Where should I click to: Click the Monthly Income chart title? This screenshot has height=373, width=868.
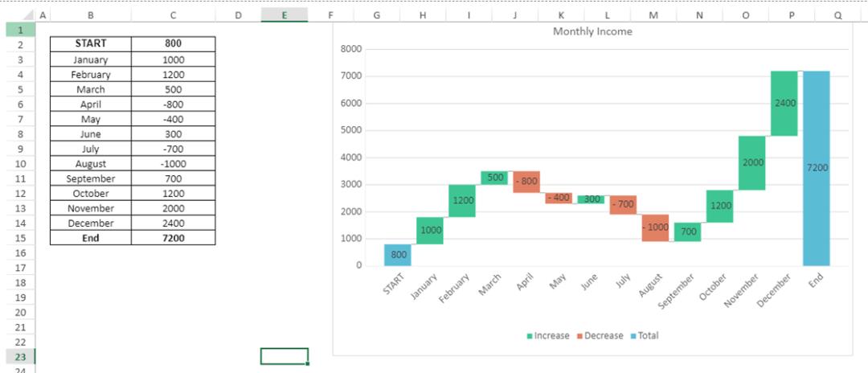coord(592,31)
